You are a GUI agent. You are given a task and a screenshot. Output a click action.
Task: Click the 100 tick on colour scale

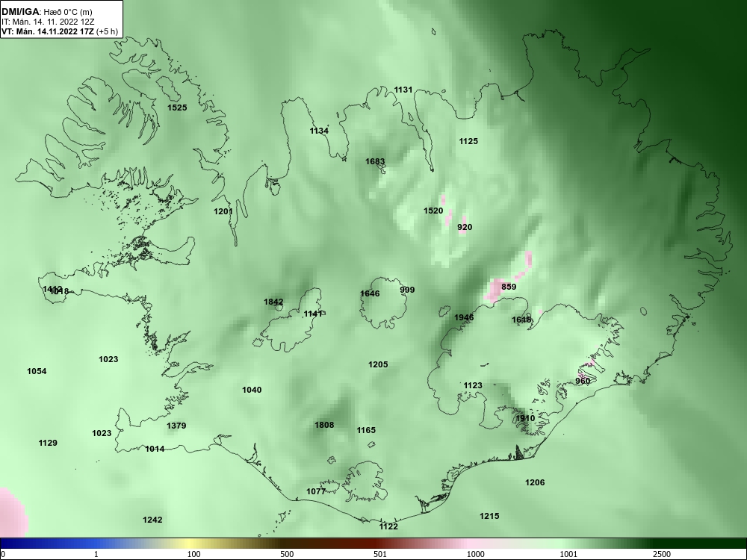point(193,554)
